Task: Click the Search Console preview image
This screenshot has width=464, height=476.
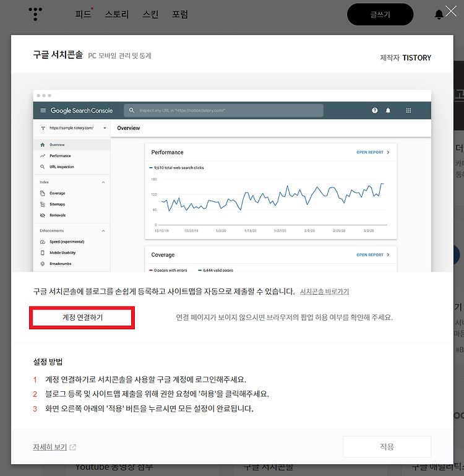Action: pyautogui.click(x=232, y=181)
